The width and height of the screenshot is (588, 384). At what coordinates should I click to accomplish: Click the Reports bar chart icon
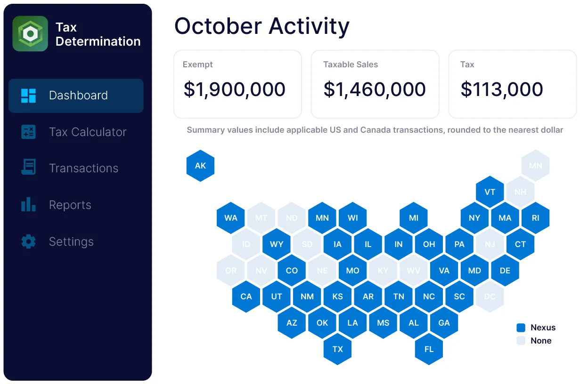(28, 205)
